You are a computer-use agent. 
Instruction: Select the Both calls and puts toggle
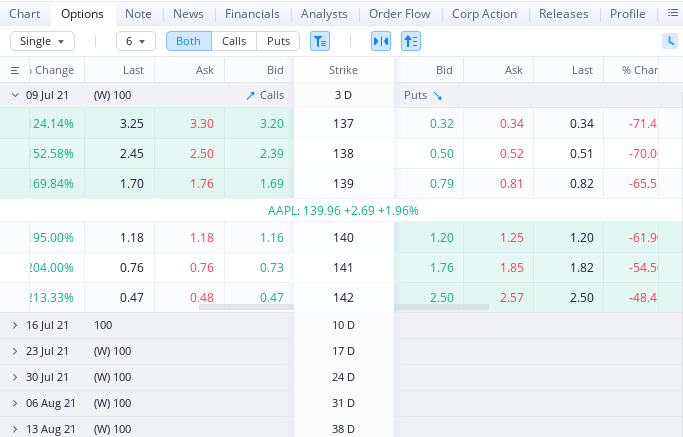(x=188, y=41)
